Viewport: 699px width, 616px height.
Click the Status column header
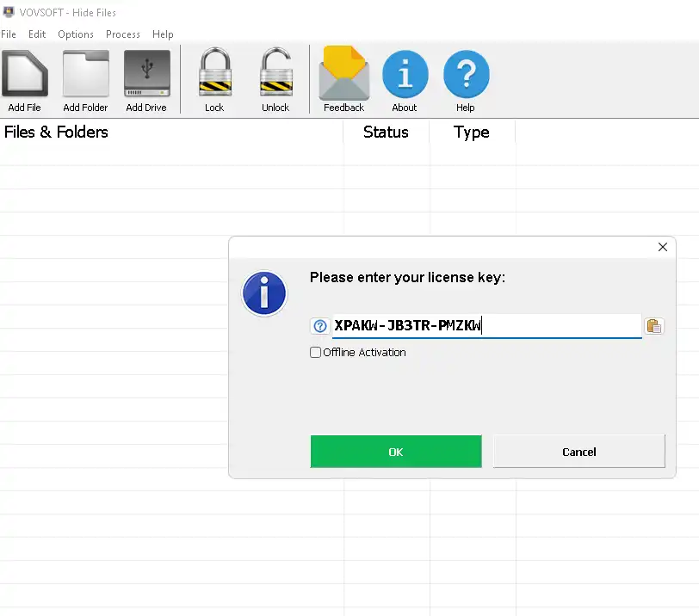coord(386,132)
